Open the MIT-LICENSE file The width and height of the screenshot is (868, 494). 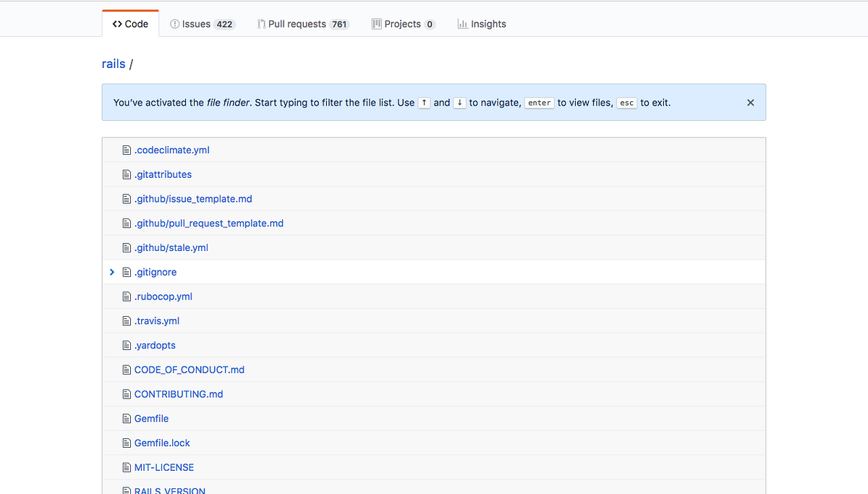pyautogui.click(x=163, y=467)
